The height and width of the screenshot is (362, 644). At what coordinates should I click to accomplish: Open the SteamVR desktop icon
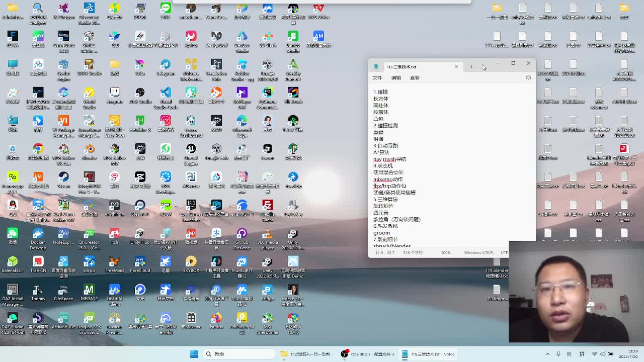140,208
